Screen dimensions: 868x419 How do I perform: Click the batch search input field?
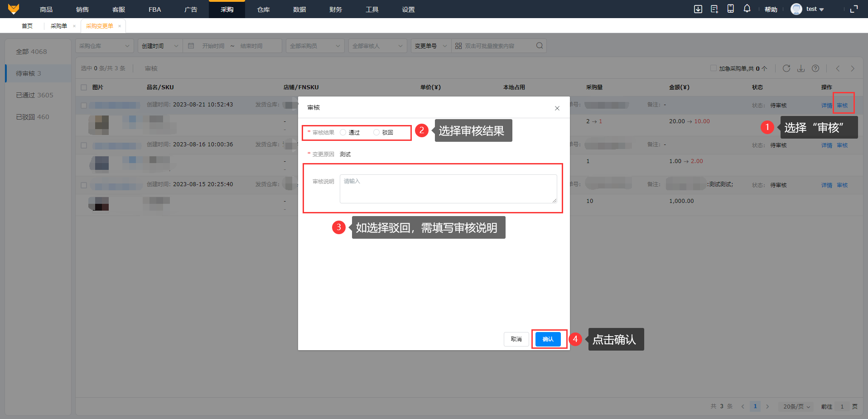(x=498, y=46)
